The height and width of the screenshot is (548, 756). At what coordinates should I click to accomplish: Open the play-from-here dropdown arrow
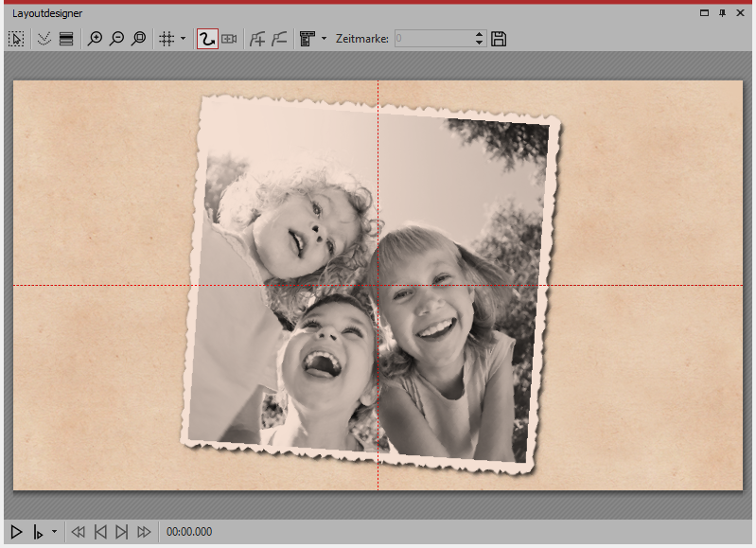[54, 532]
